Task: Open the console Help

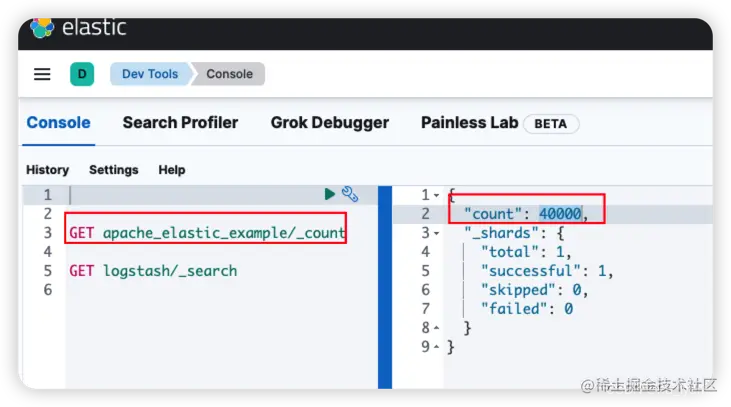Action: 172,170
